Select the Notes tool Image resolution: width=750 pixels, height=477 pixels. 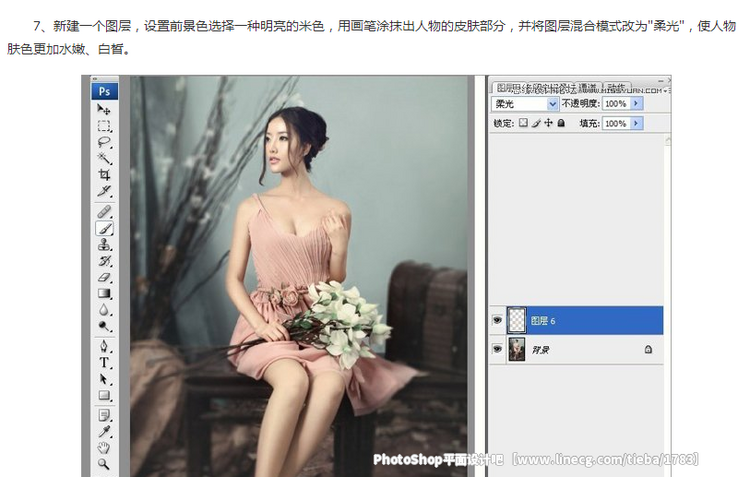click(x=104, y=414)
